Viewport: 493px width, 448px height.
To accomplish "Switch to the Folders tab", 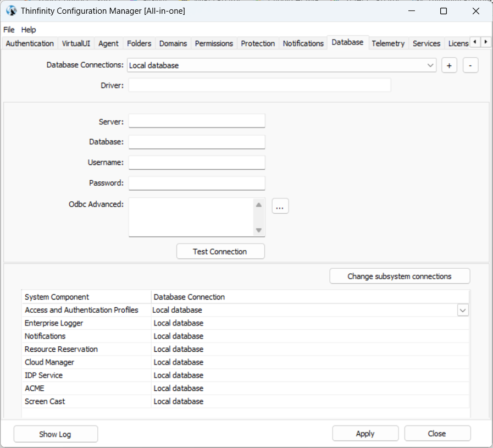I will tap(139, 43).
